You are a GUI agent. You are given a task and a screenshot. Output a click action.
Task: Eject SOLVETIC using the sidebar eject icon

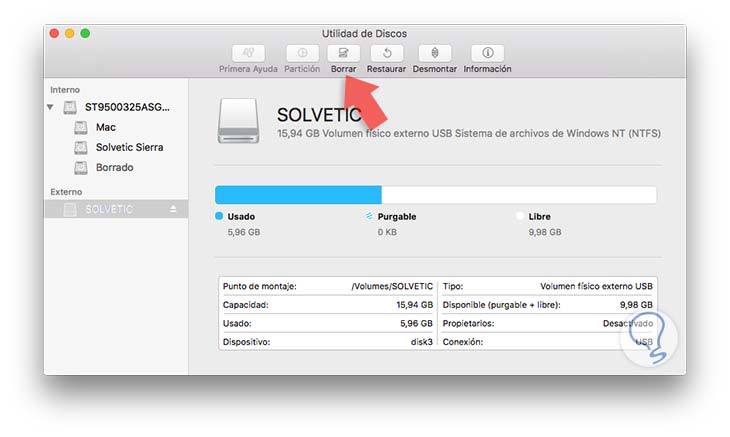173,209
